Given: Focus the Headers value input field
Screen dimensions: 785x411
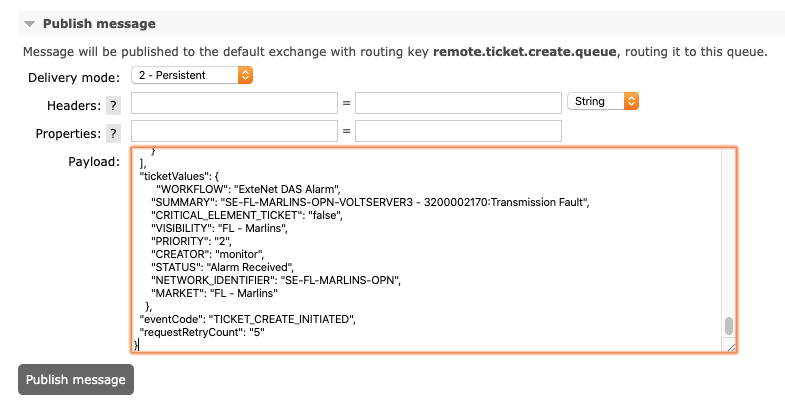Looking at the screenshot, I should pyautogui.click(x=457, y=103).
